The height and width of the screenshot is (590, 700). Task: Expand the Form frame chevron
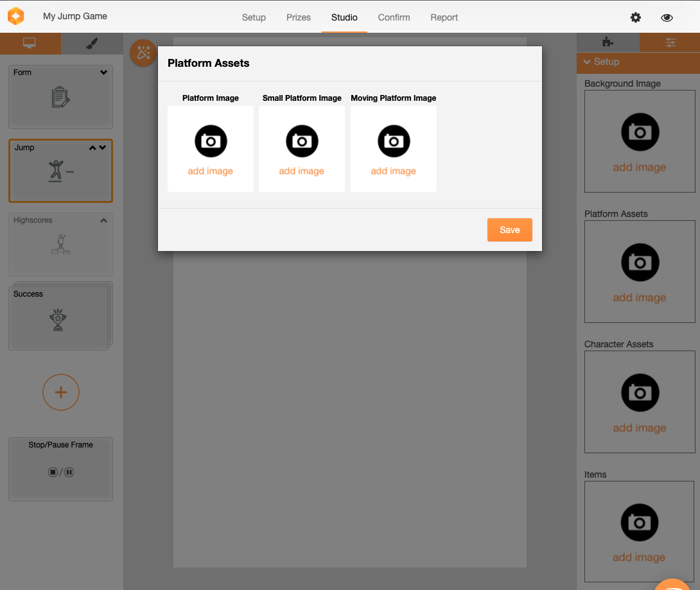(104, 73)
